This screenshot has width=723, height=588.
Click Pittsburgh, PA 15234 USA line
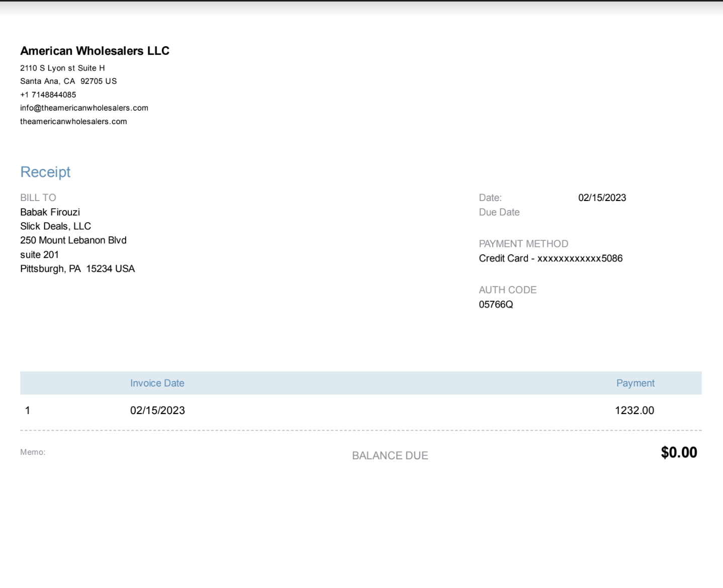pos(77,269)
